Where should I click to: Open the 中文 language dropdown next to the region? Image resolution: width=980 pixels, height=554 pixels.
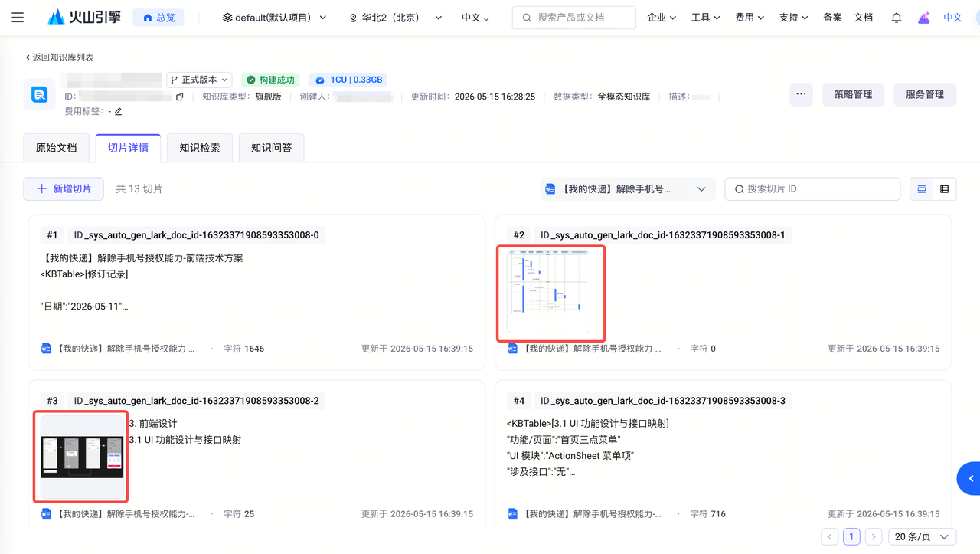pyautogui.click(x=475, y=18)
